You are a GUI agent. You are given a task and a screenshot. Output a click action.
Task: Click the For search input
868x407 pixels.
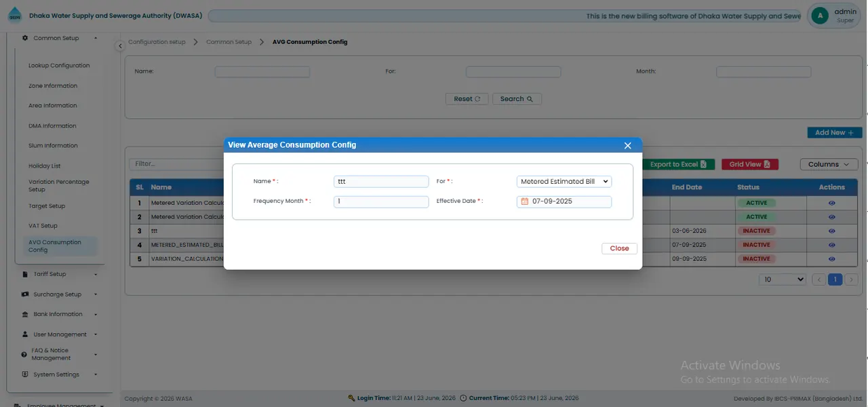(513, 72)
